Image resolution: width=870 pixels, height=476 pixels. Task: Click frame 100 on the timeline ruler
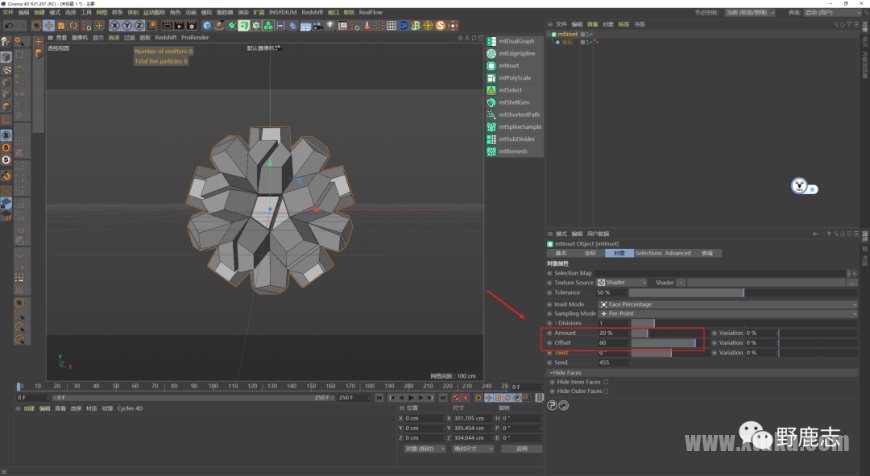[213, 386]
